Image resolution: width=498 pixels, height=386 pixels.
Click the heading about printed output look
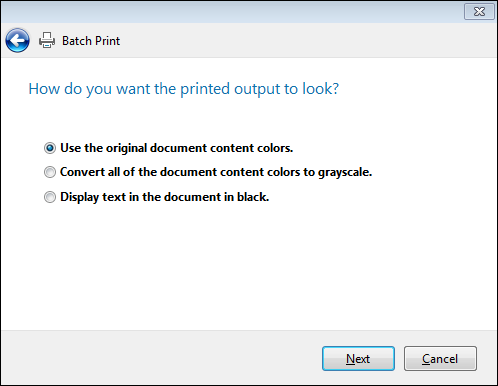tap(184, 89)
